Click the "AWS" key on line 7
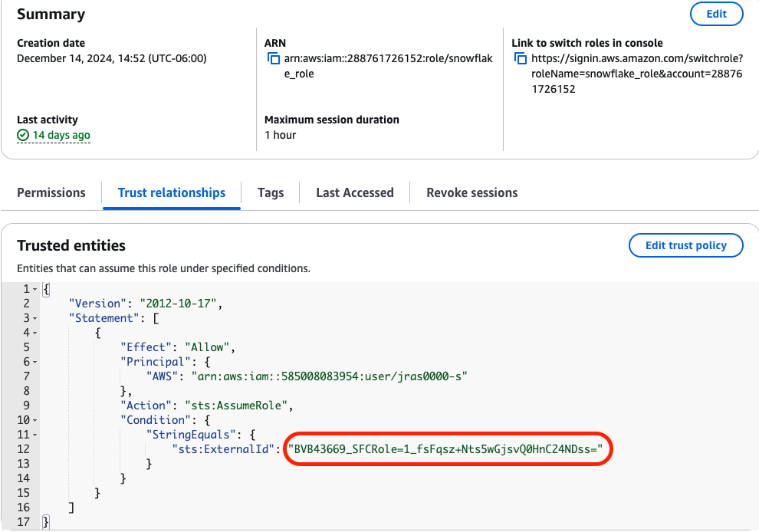The width and height of the screenshot is (759, 532). (163, 376)
